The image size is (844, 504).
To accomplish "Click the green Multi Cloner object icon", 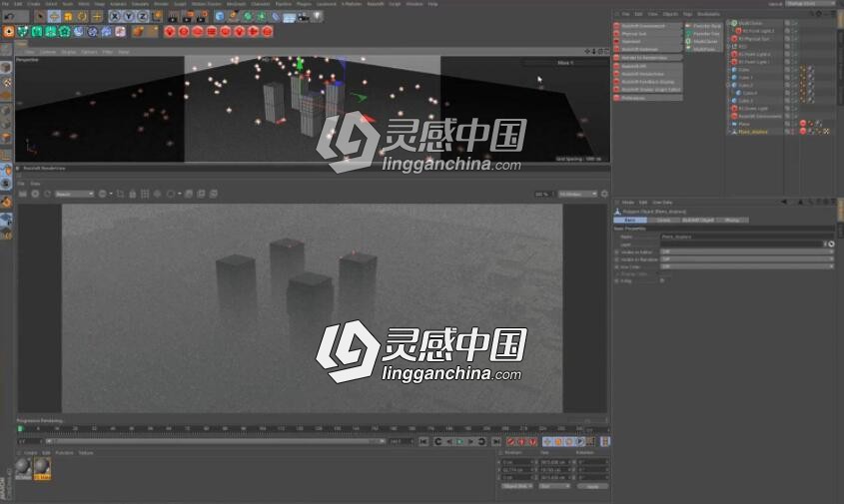I will pyautogui.click(x=734, y=23).
